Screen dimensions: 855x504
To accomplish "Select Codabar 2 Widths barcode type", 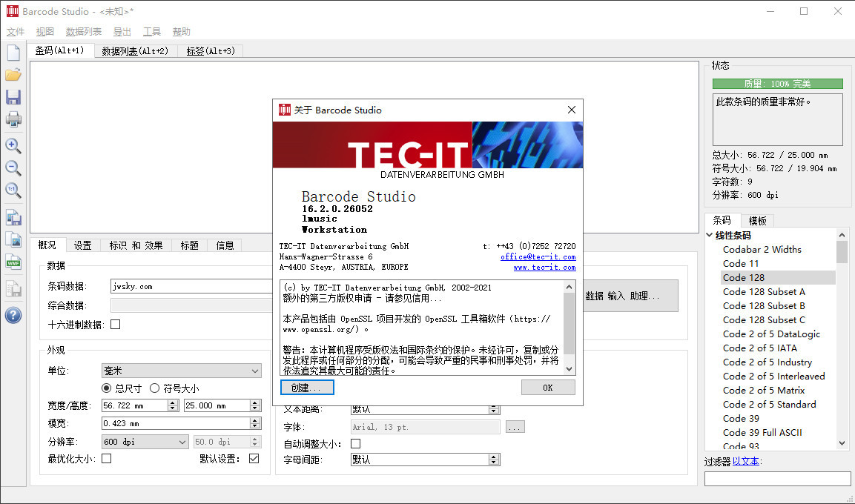I will tap(762, 249).
